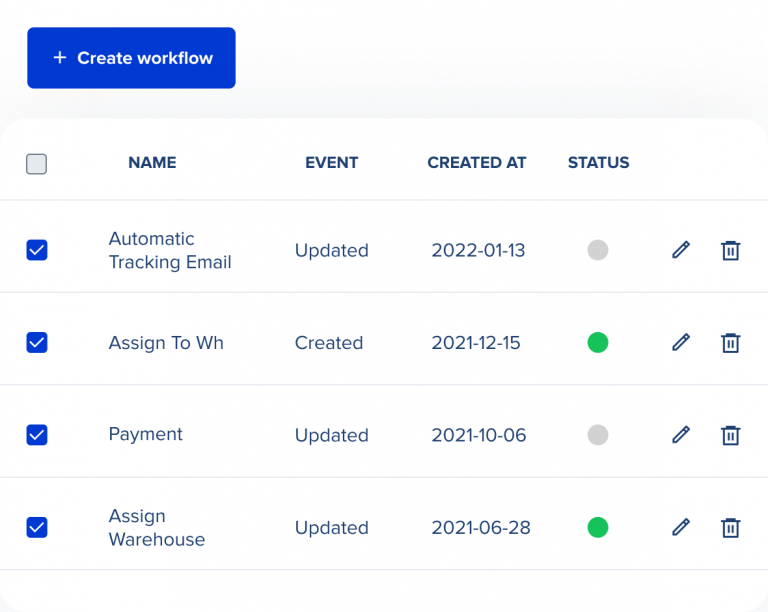Toggle the select-all checkbox in the header

click(37, 164)
